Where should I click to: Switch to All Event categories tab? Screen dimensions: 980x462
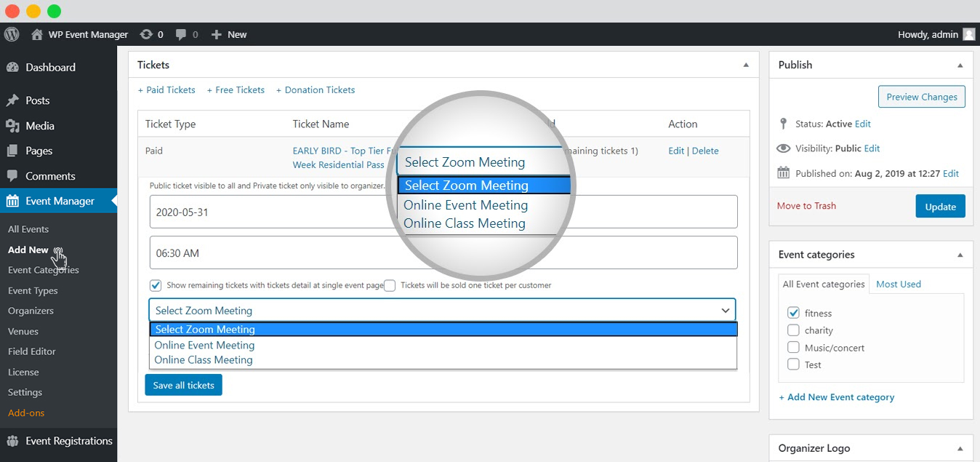click(x=824, y=284)
